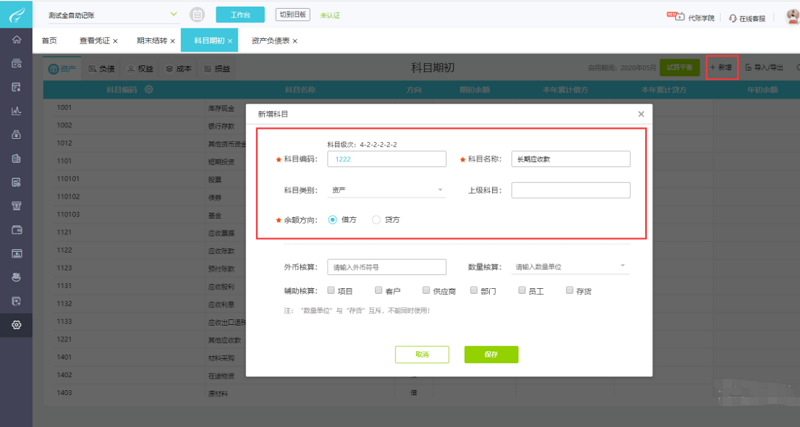
Task: Check the 客户 auxiliary checkbox
Action: [x=379, y=290]
